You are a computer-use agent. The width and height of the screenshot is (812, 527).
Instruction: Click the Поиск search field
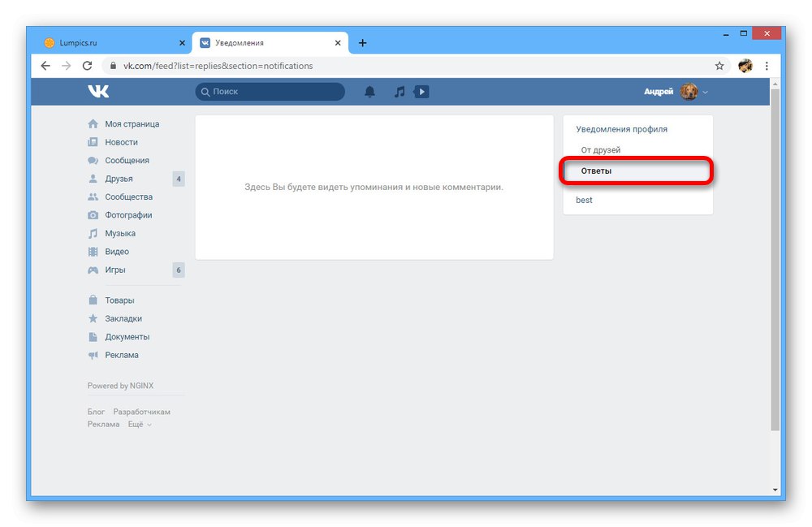270,92
